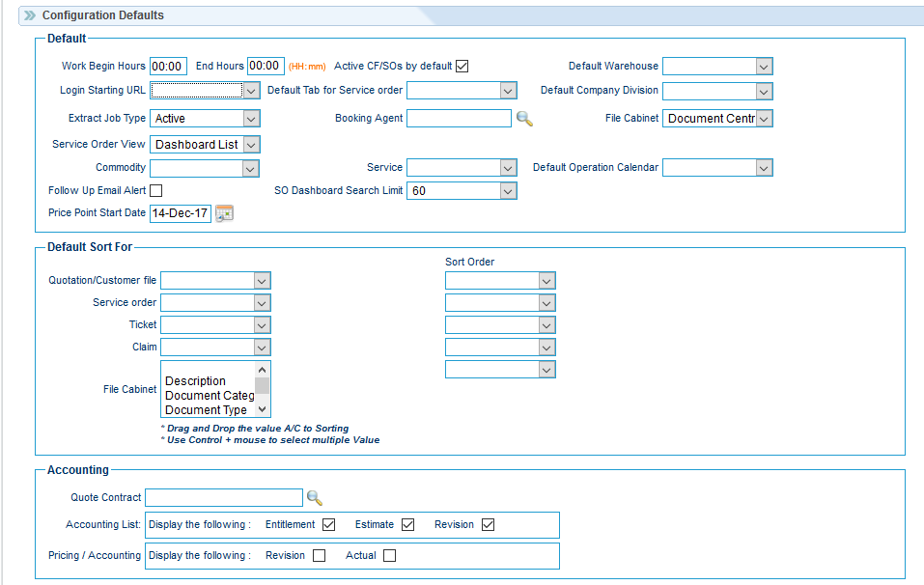
Task: Click the Booking Agent text field
Action: pyautogui.click(x=459, y=119)
